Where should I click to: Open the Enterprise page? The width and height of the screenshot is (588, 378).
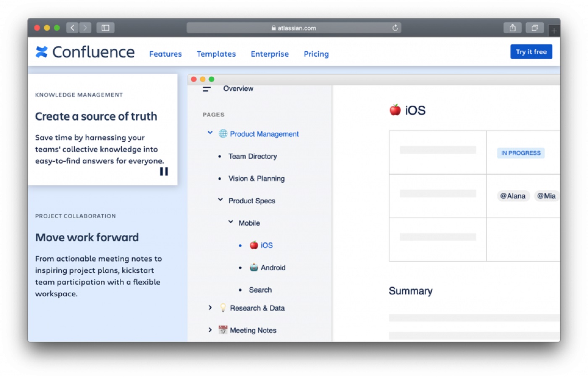[270, 54]
